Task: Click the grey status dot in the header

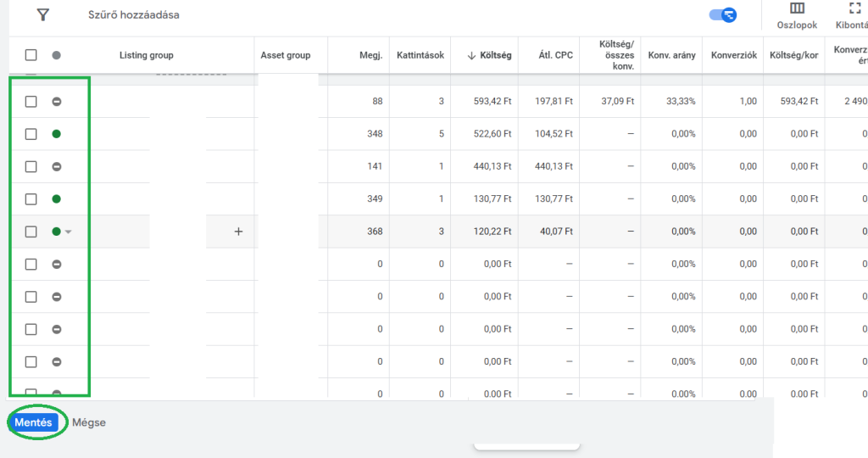Action: click(57, 55)
